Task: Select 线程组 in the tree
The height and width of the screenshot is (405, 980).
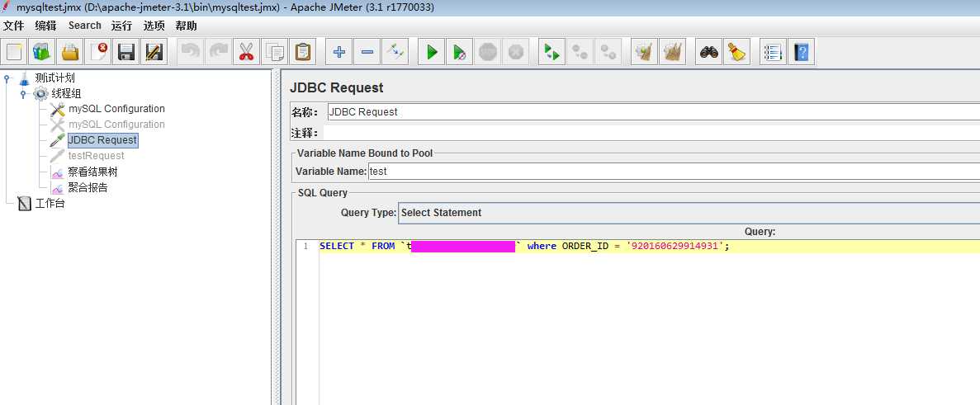Action: tap(66, 93)
